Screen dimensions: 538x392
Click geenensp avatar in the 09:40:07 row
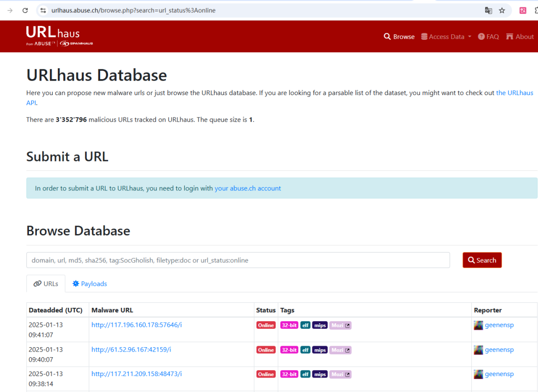point(478,350)
